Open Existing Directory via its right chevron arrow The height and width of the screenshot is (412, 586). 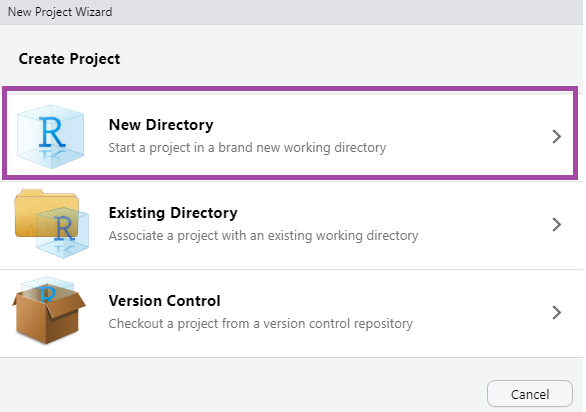point(556,225)
